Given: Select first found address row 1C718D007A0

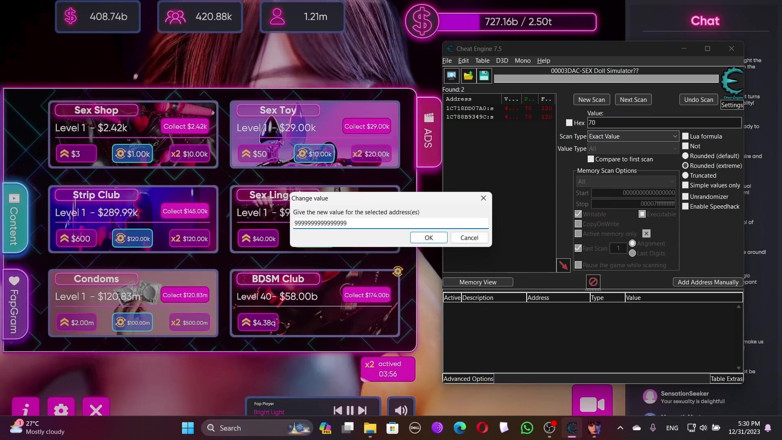Looking at the screenshot, I should (499, 108).
